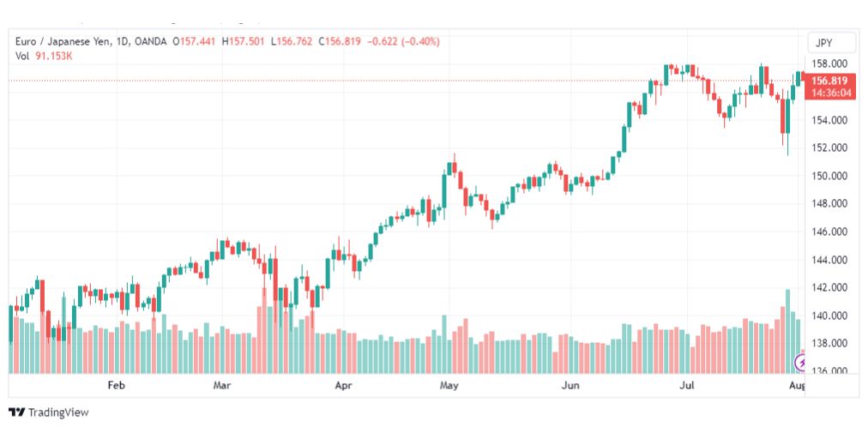
Task: Click the Apr label on time axis
Action: coord(343,385)
